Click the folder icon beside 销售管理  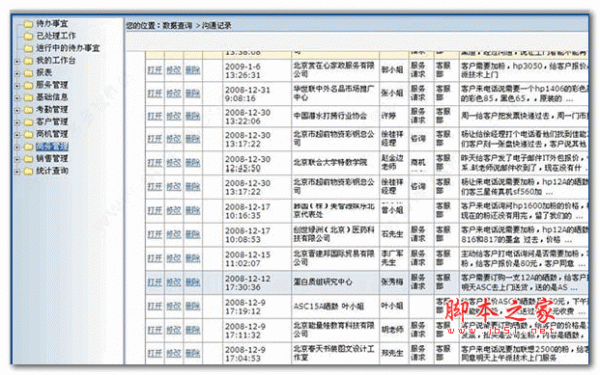(x=28, y=158)
